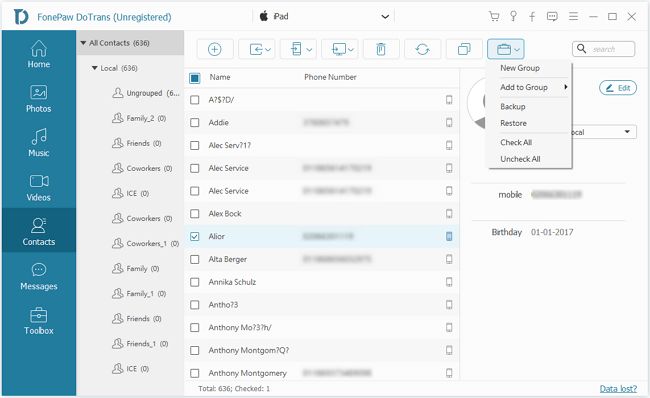Click the device icon on Alex Bock row
This screenshot has width=650, height=398.
pos(449,214)
